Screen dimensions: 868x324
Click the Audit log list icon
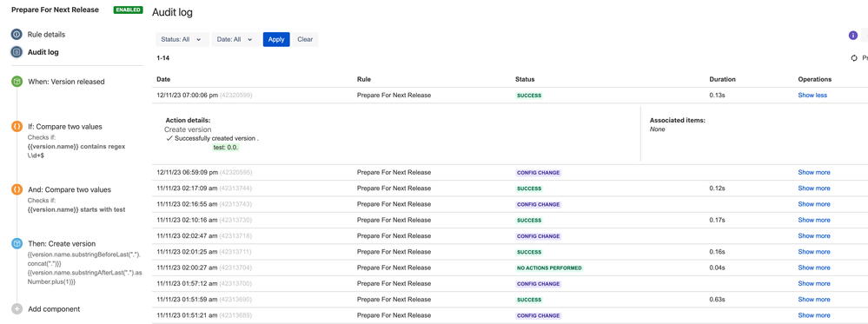click(x=17, y=53)
